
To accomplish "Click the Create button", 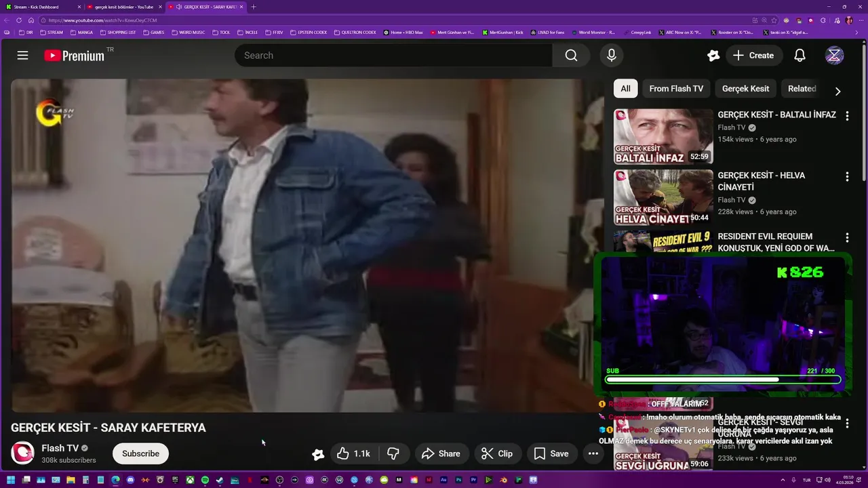I will [x=753, y=56].
